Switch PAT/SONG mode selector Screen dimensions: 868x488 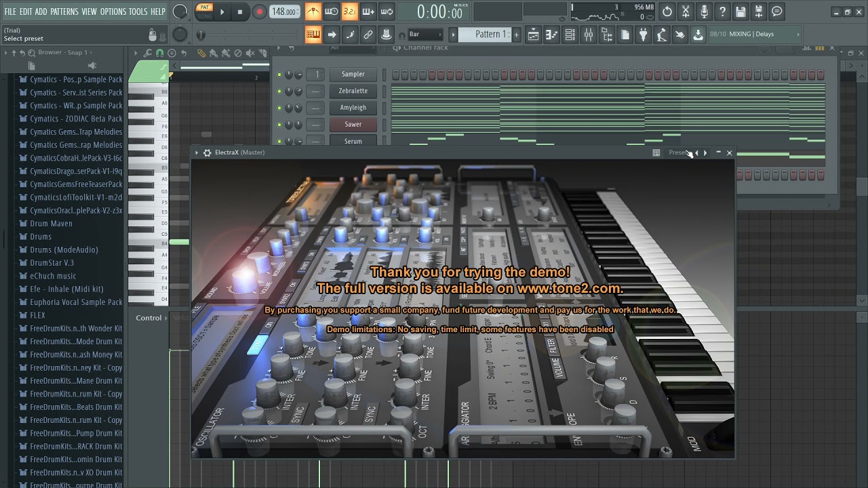click(204, 12)
